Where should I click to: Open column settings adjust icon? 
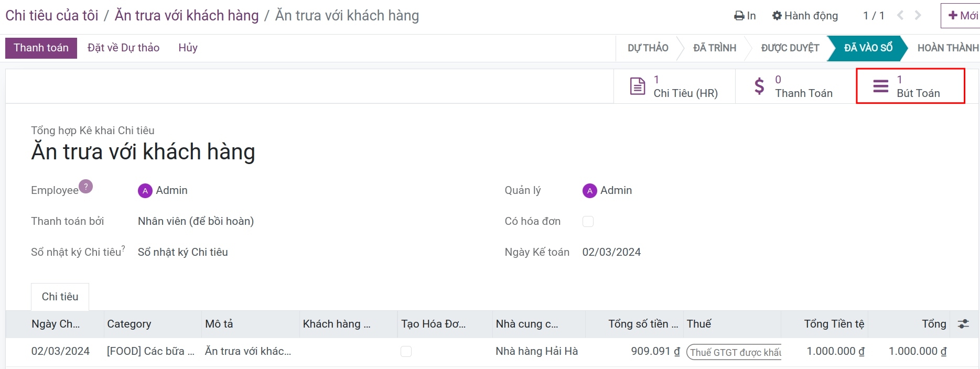pos(964,324)
